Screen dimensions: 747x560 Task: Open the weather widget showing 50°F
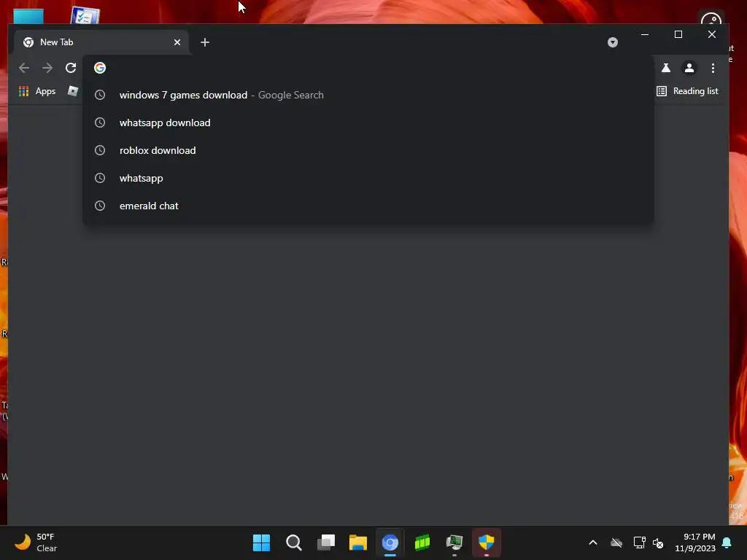[x=36, y=542]
